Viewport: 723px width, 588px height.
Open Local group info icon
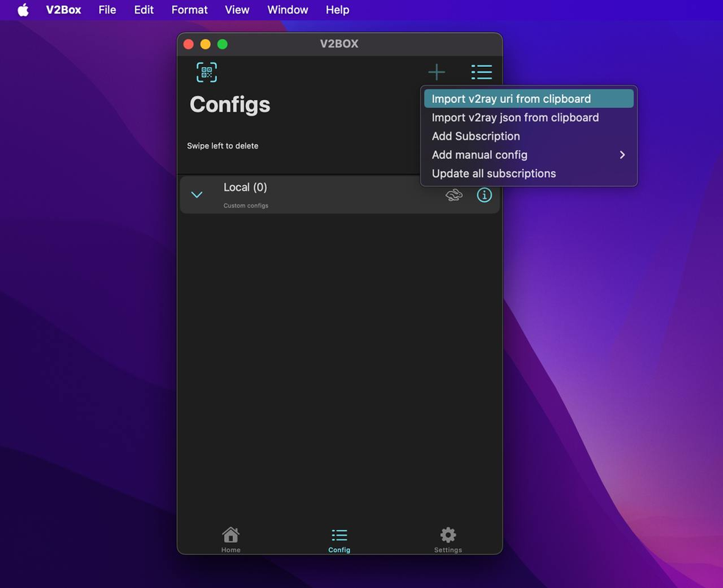click(484, 195)
